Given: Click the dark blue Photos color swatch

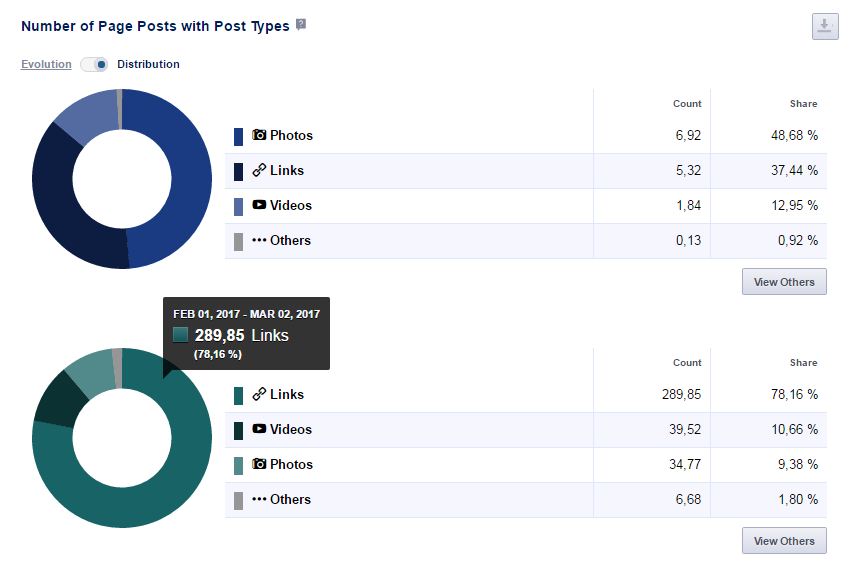Looking at the screenshot, I should (x=238, y=137).
